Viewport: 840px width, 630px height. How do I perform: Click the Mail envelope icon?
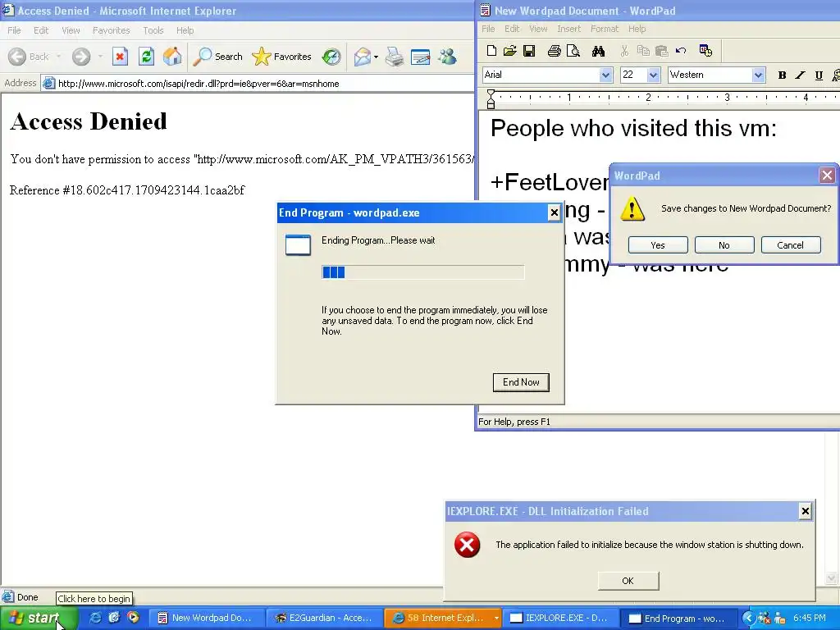[x=363, y=57]
